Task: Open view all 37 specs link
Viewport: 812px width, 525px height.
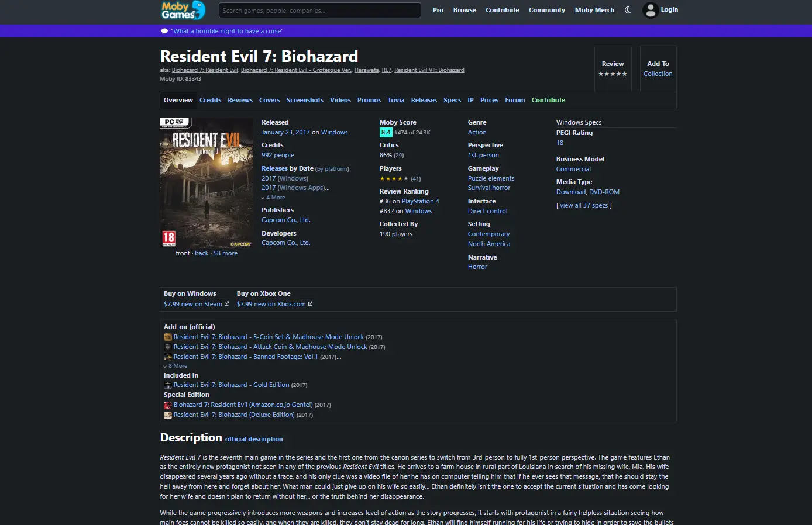Action: pyautogui.click(x=584, y=205)
